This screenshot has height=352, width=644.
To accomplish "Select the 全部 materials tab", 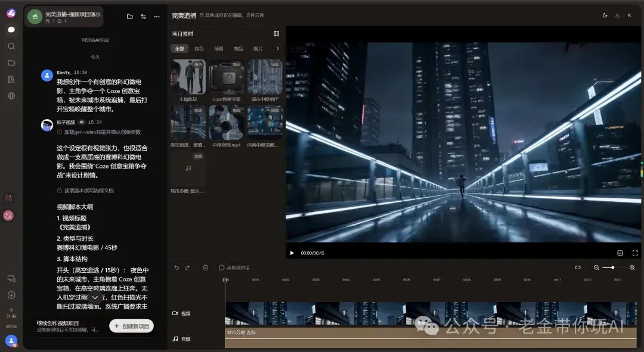I will click(179, 48).
